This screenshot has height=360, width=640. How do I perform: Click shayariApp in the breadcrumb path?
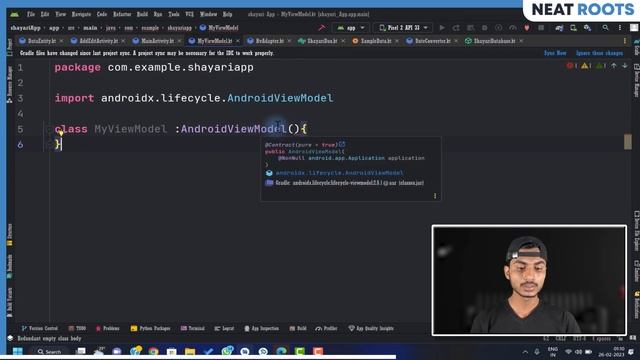coord(26,28)
